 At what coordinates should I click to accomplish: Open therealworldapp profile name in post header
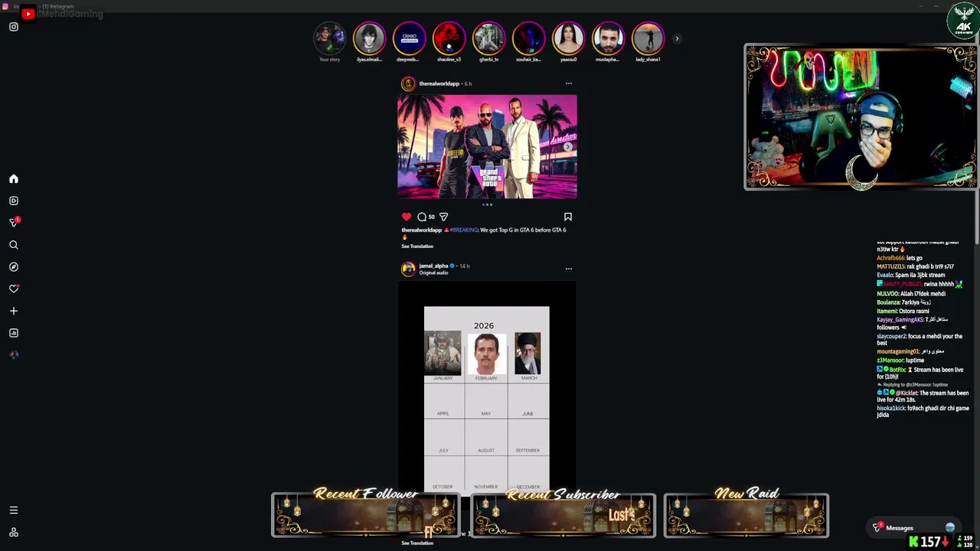pyautogui.click(x=439, y=83)
